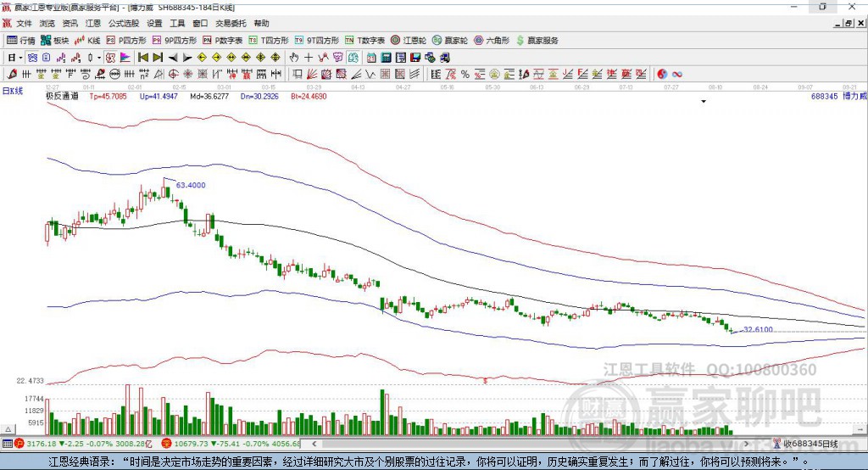Open the 公式选股 menu

124,23
